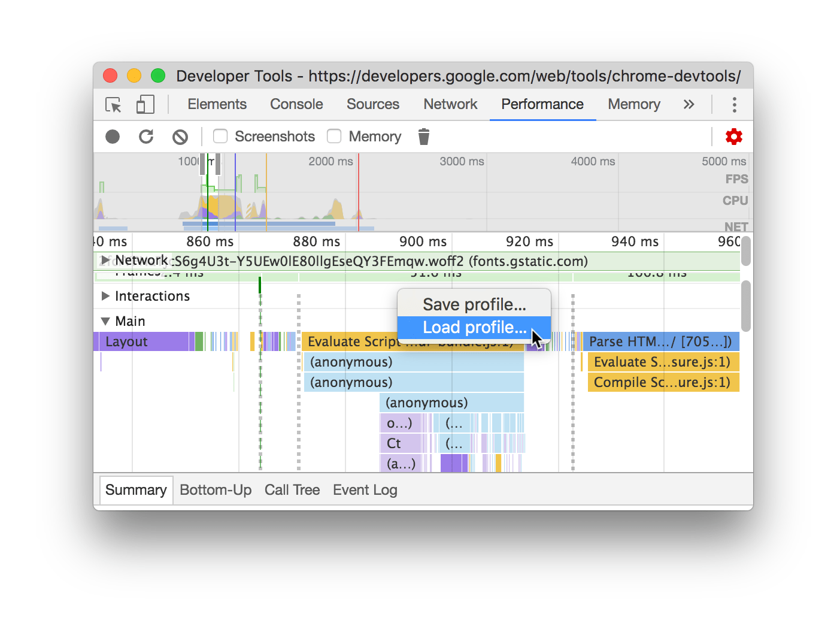Image resolution: width=840 pixels, height=617 pixels.
Task: Click the reload and record icon
Action: (146, 137)
